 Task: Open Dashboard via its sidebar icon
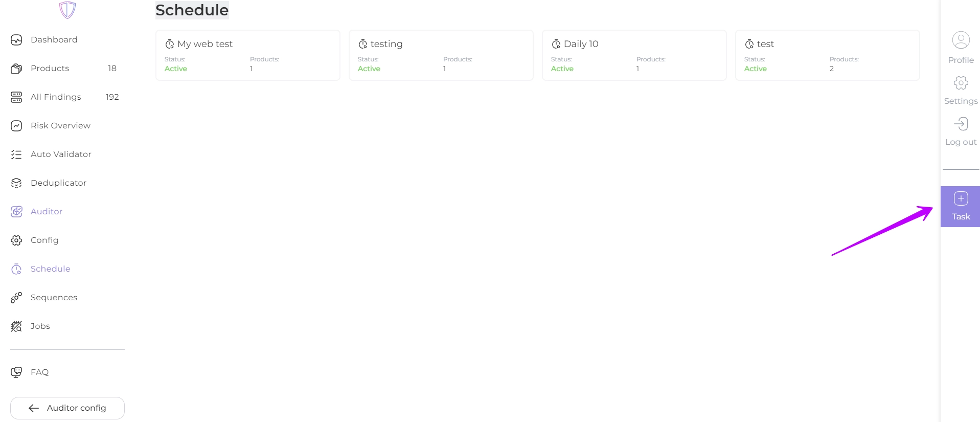(16, 40)
